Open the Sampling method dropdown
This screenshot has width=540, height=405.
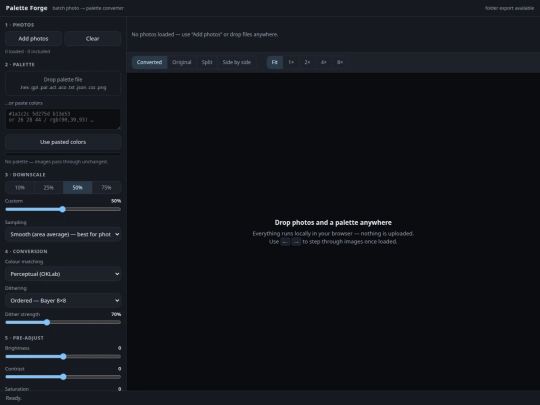(63, 234)
